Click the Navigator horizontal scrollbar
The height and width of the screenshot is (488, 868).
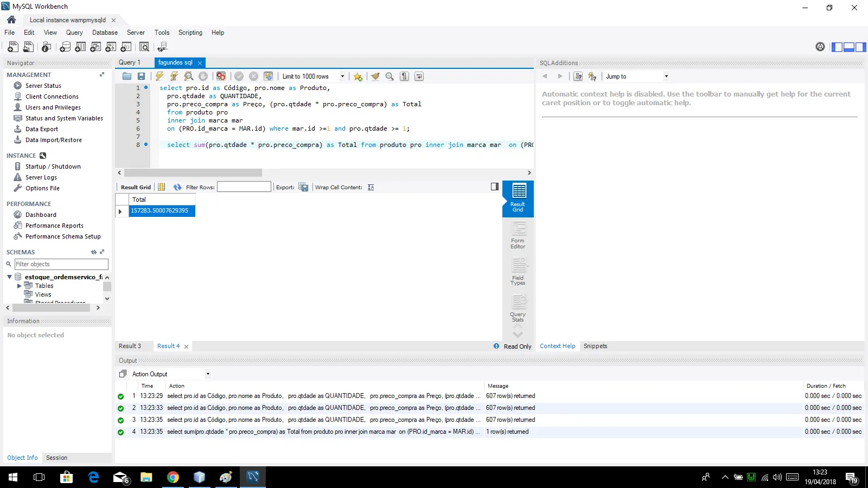52,307
